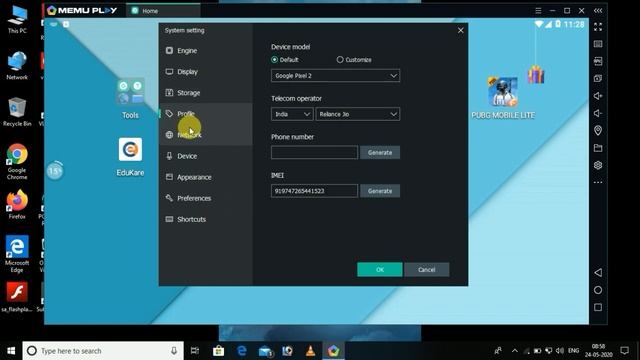Generate a new phone number
This screenshot has height=360, width=640.
coord(380,153)
